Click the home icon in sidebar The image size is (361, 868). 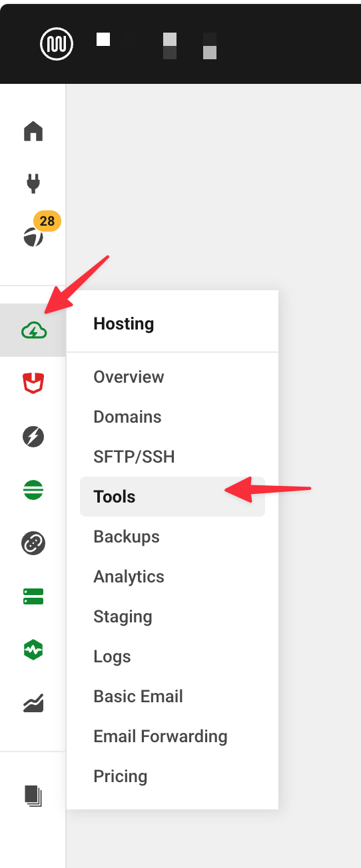tap(33, 131)
